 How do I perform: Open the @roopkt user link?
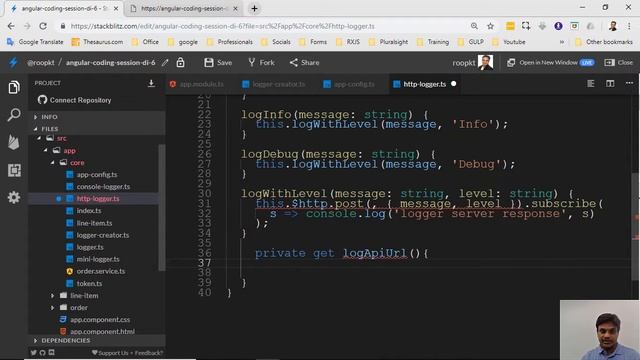(40, 62)
